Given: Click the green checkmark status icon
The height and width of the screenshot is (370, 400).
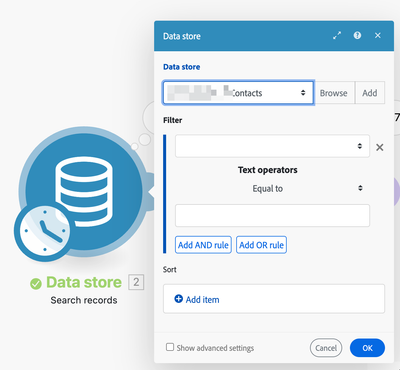Looking at the screenshot, I should click(36, 284).
